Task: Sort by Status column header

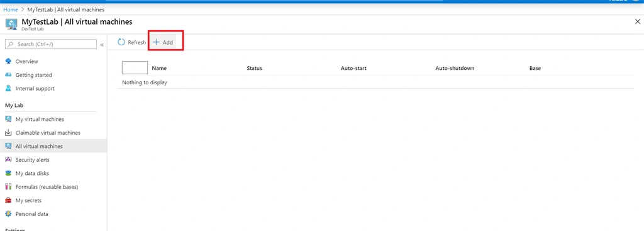Action: tap(254, 68)
